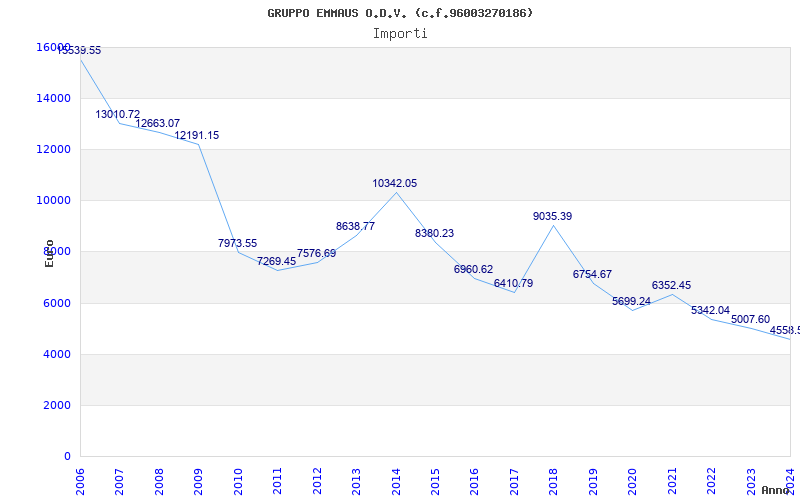Select the 12191.15 data label
The image size is (800, 500).
197,135
